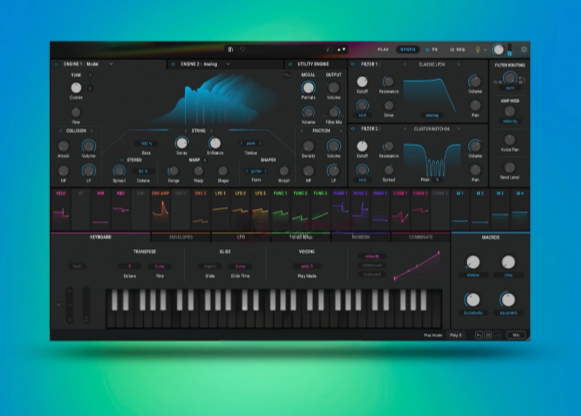Open the Engine 2 Analog type dropdown
The height and width of the screenshot is (416, 581).
(228, 64)
